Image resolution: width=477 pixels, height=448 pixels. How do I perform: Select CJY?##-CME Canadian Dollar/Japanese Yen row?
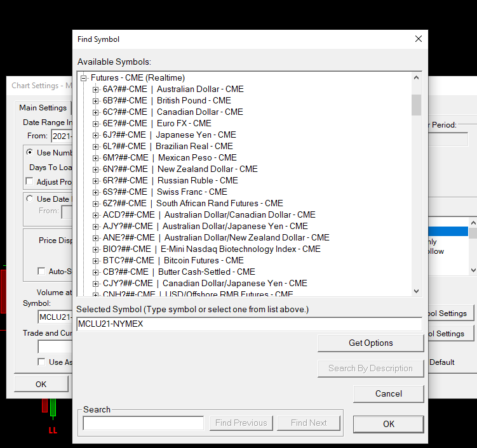205,283
